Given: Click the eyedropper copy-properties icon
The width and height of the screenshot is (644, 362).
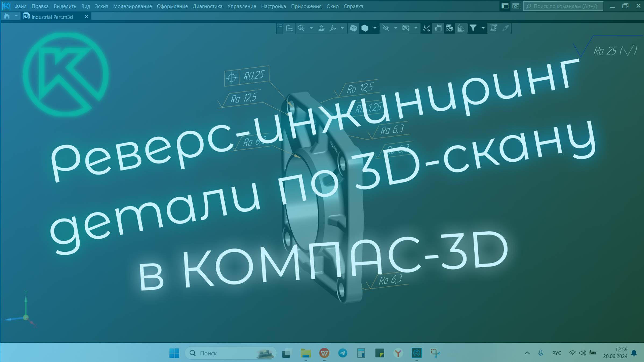Looking at the screenshot, I should point(505,28).
